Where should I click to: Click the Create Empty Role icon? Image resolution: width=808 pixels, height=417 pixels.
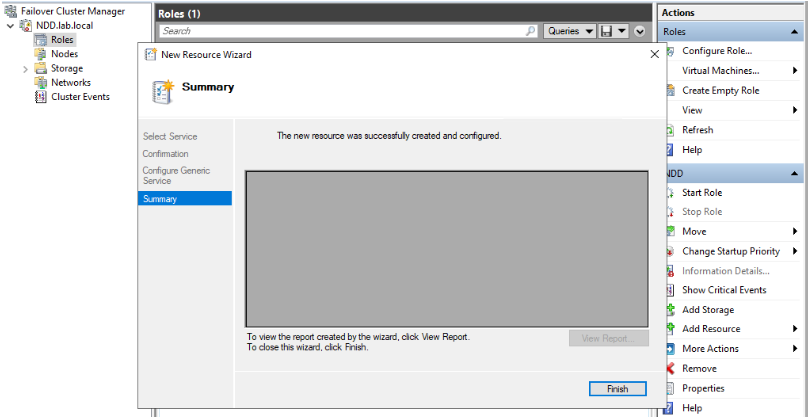pos(670,91)
